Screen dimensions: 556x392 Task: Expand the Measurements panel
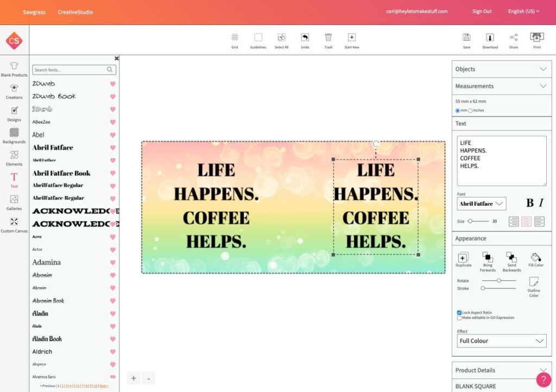pyautogui.click(x=502, y=86)
